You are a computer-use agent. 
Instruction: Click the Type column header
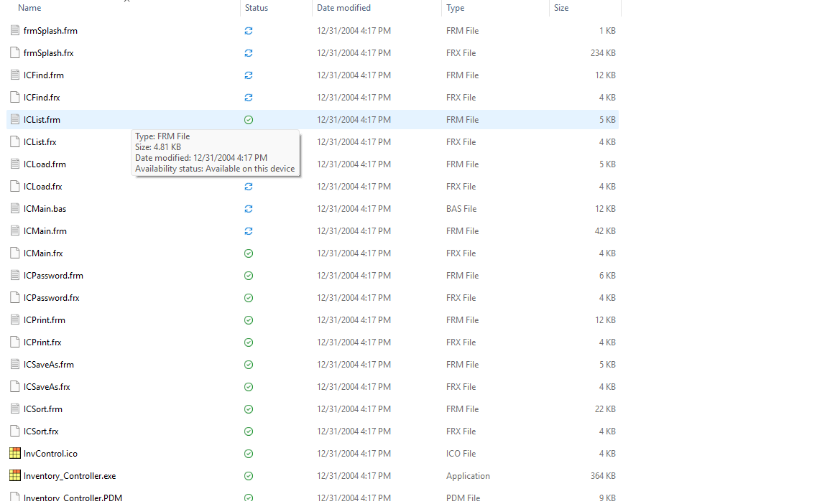click(x=455, y=8)
